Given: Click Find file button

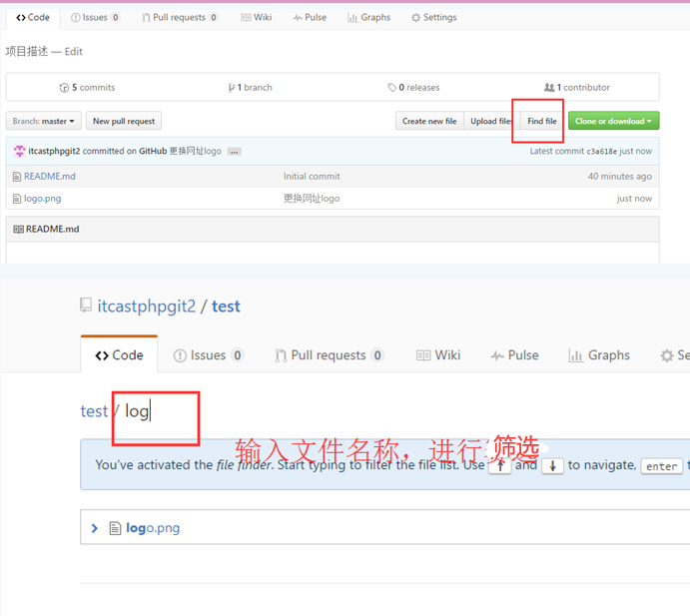Looking at the screenshot, I should 542,121.
